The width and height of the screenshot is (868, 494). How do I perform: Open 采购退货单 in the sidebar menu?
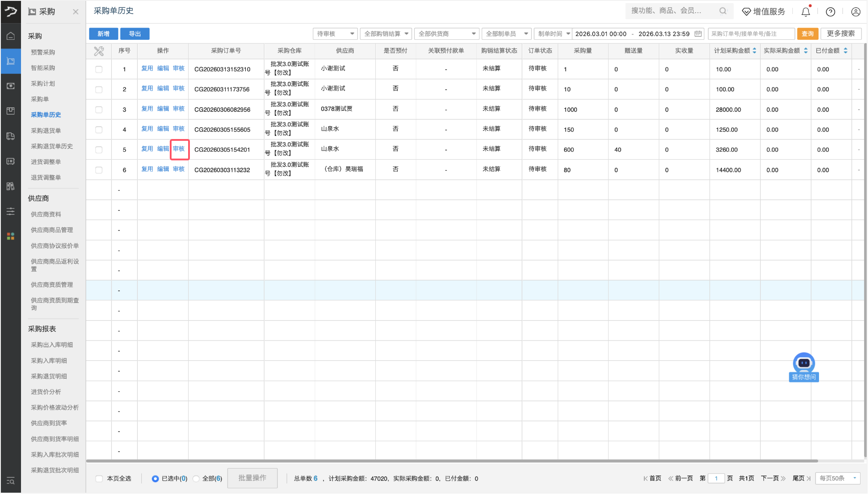pyautogui.click(x=46, y=130)
